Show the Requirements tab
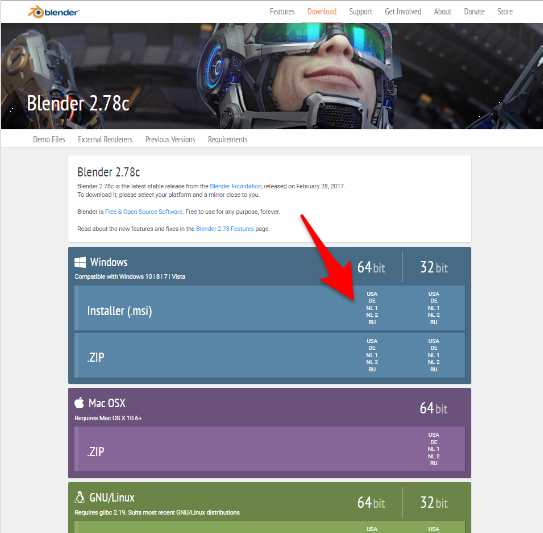Viewport: 543px width, 533px height. 228,139
